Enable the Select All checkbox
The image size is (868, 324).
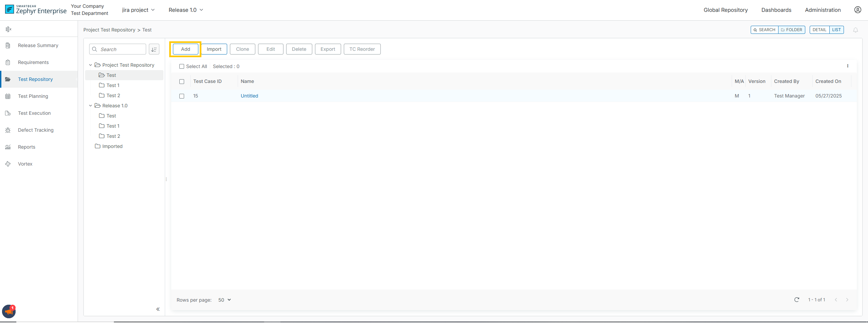(182, 66)
